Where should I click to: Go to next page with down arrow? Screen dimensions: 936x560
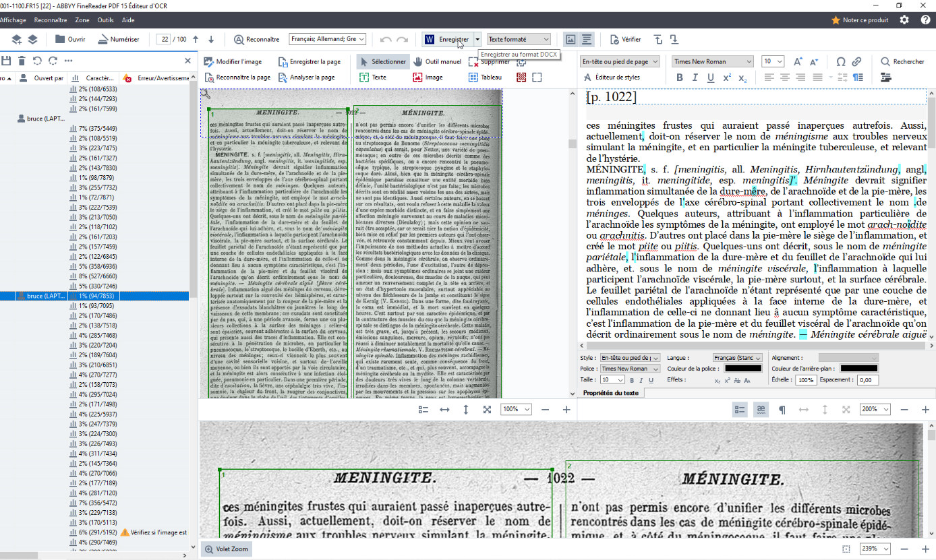point(211,39)
